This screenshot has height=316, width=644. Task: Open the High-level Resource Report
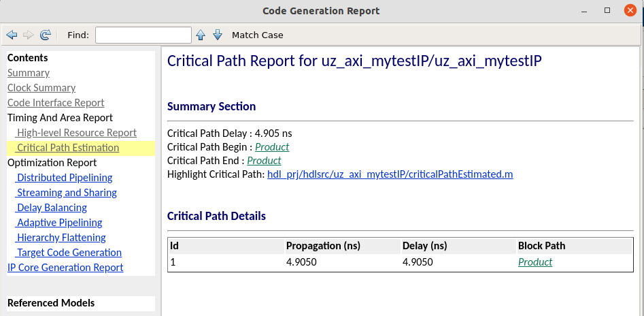pyautogui.click(x=77, y=133)
